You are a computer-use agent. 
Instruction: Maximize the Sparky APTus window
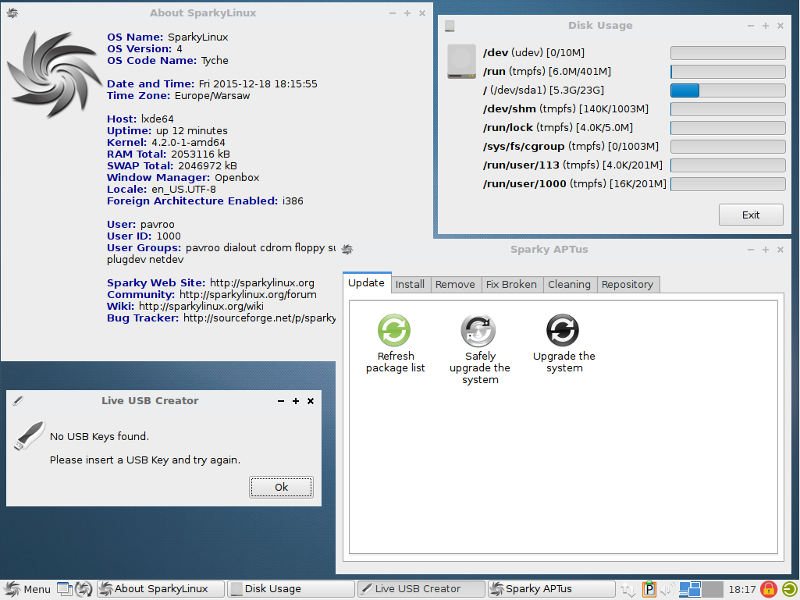[765, 249]
